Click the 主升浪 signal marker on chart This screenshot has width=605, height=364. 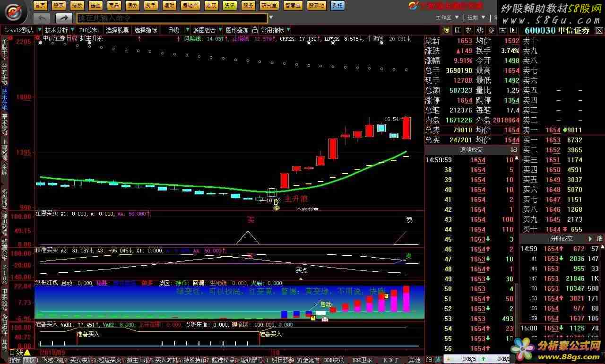point(296,199)
